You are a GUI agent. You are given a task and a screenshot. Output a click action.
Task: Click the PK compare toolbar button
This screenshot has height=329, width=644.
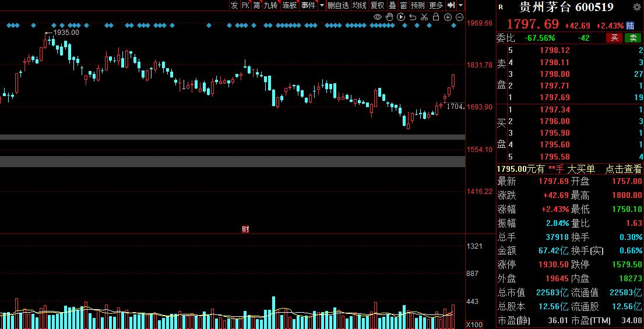point(245,5)
